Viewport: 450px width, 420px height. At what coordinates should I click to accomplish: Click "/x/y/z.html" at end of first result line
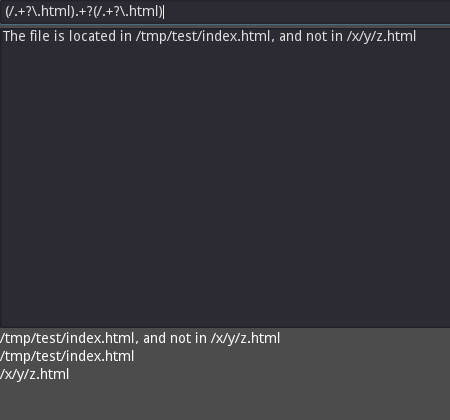245,338
